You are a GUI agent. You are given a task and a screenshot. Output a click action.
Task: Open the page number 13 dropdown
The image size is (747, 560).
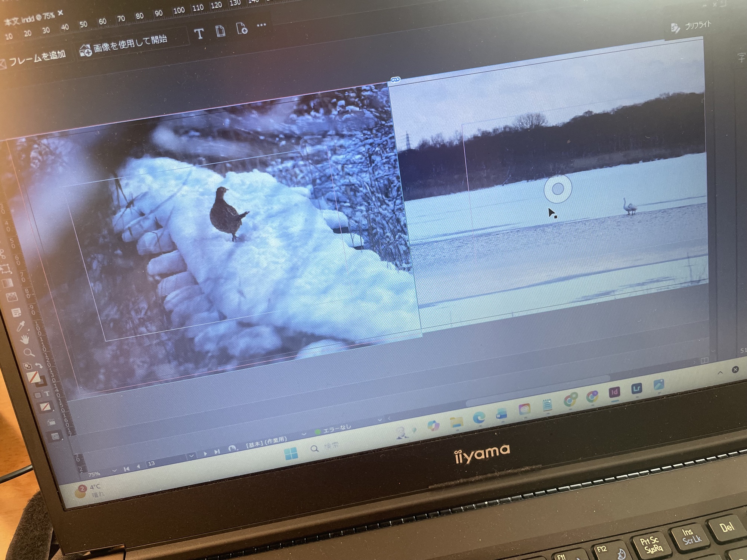point(192,456)
